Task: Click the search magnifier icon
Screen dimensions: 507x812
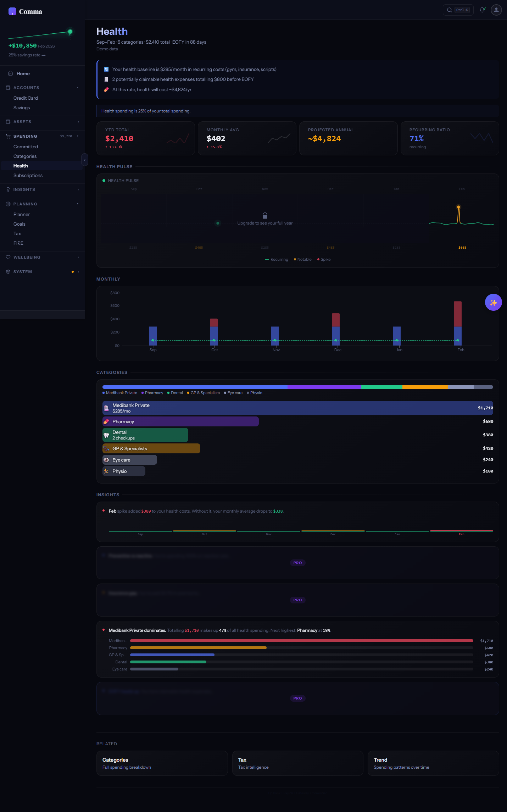Action: click(x=449, y=10)
